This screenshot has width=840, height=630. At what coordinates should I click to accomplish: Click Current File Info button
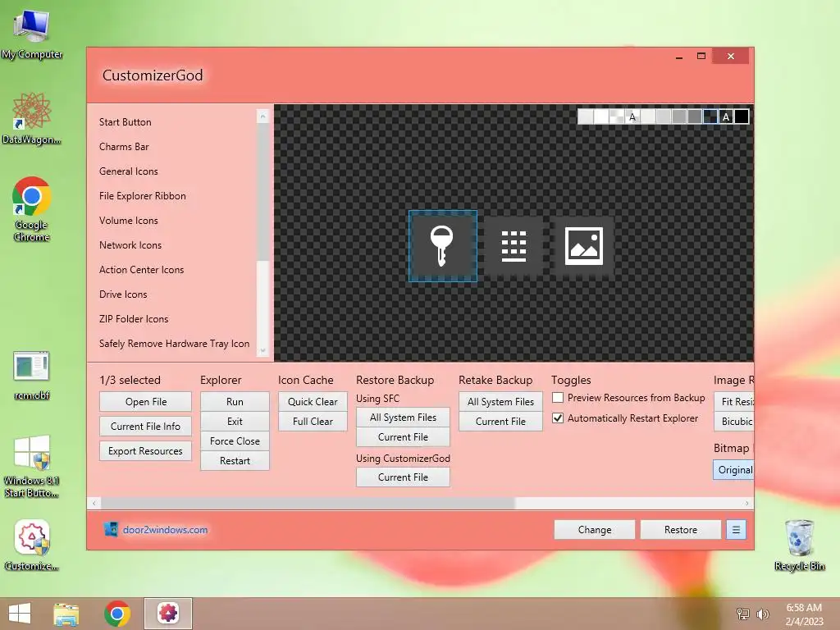[146, 427]
